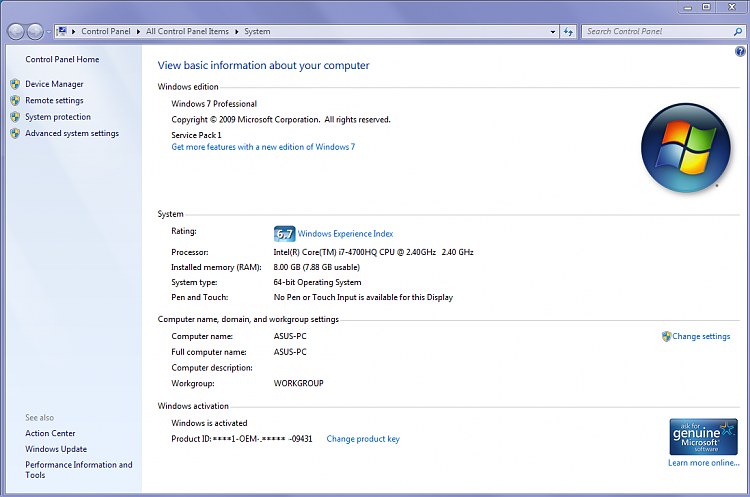Open Device Manager

click(x=54, y=84)
